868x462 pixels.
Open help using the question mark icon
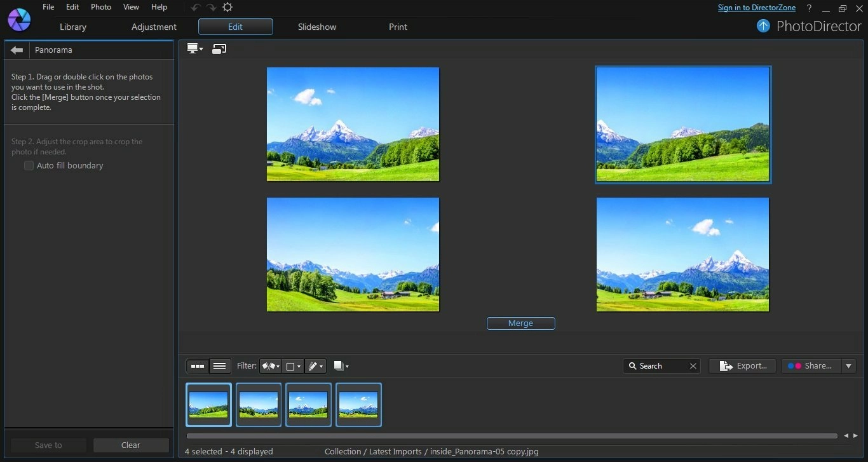click(x=809, y=8)
